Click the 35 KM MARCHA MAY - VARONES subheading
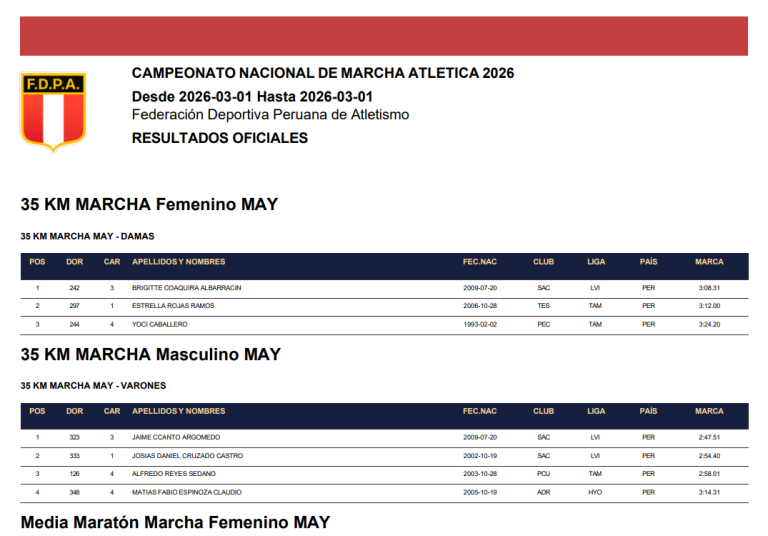This screenshot has height=536, width=768. tap(93, 385)
